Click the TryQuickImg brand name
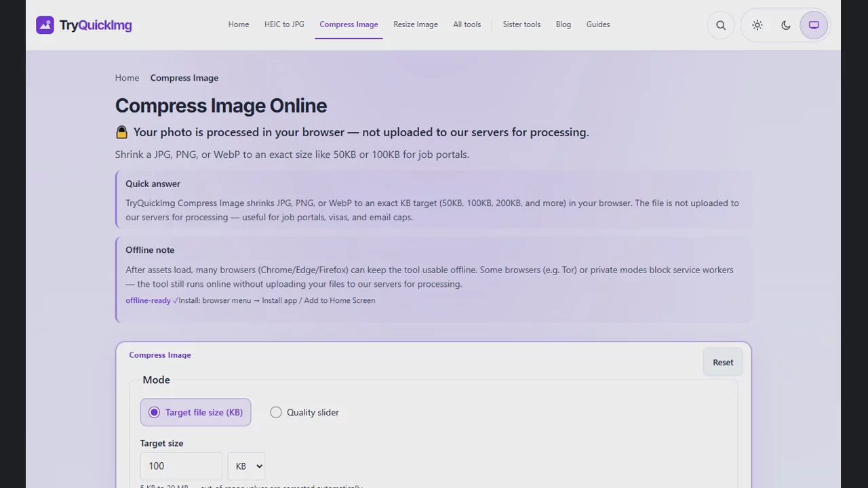Image resolution: width=868 pixels, height=488 pixels. pos(96,26)
